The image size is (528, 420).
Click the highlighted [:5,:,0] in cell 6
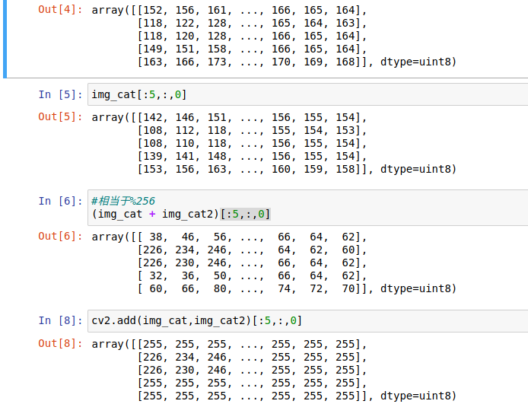(x=245, y=215)
